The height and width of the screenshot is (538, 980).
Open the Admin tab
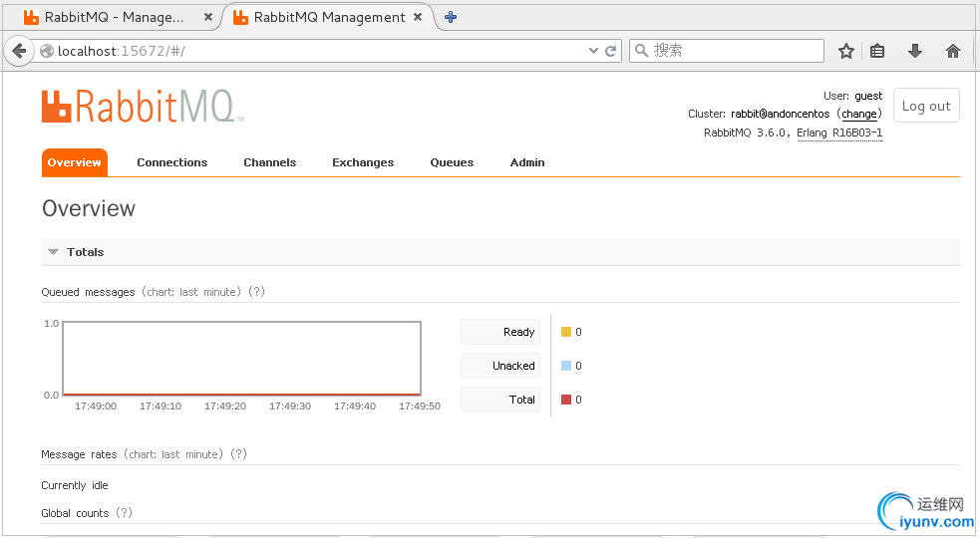(527, 162)
